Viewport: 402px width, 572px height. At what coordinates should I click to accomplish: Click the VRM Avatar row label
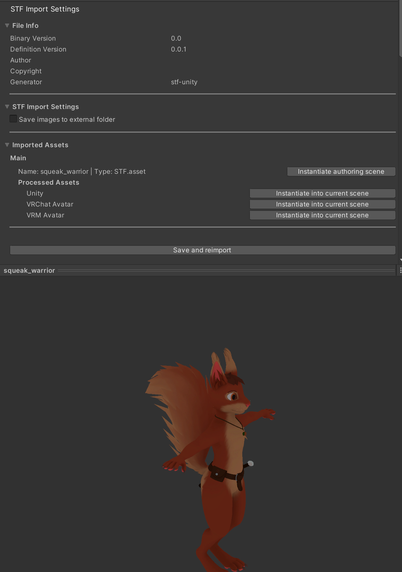coord(45,215)
